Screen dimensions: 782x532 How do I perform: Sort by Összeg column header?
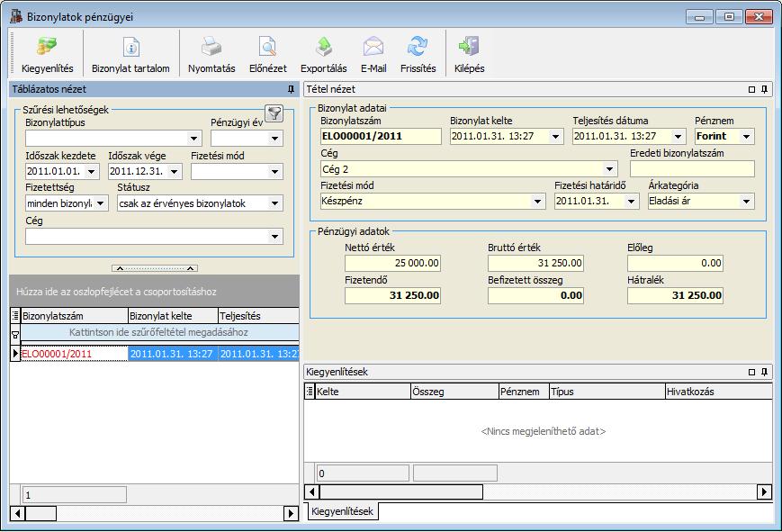(454, 392)
